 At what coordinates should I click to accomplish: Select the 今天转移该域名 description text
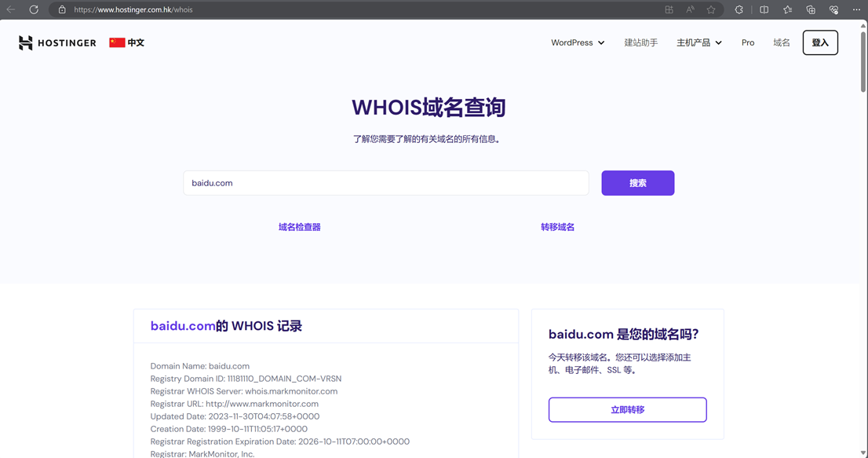click(619, 364)
